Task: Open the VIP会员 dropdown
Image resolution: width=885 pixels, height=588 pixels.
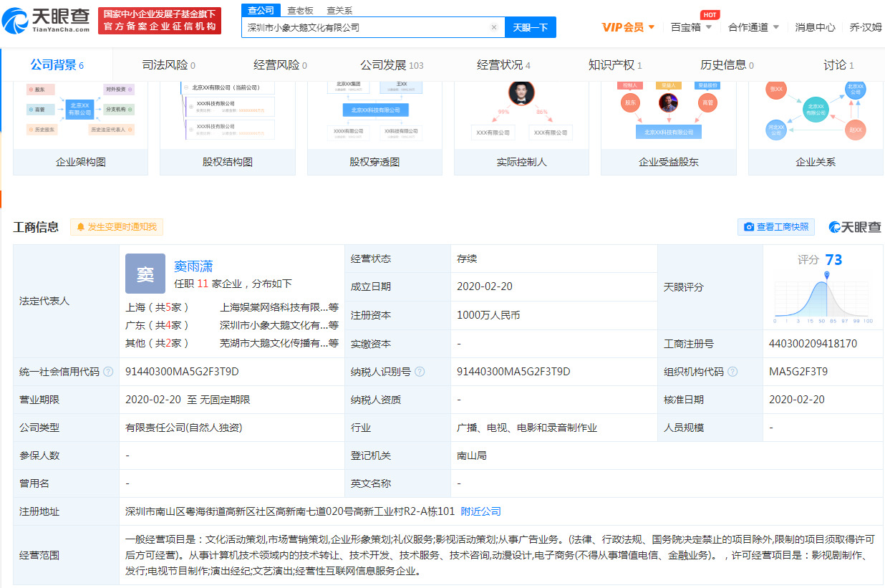Action: click(x=628, y=27)
